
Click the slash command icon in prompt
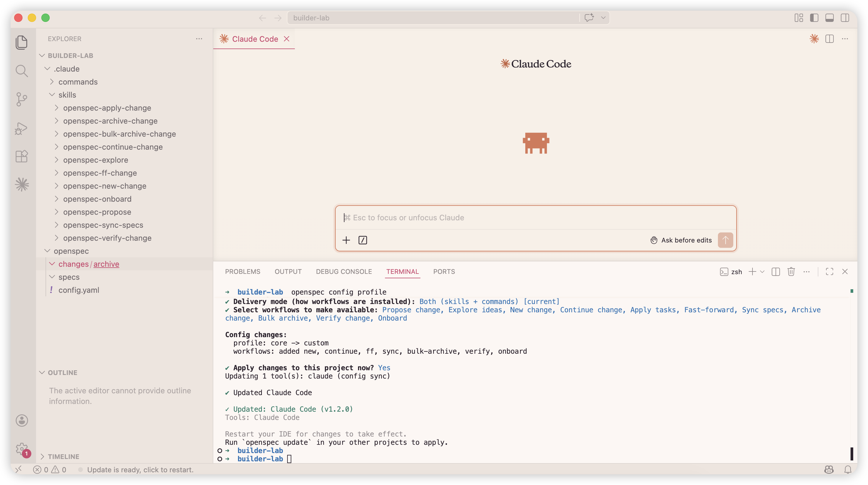point(363,240)
